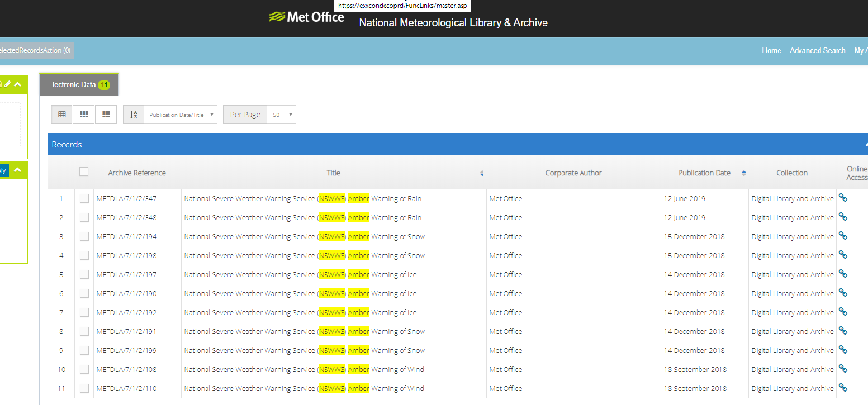Go to Advanced Search in top menu
The image size is (868, 405).
pos(817,50)
